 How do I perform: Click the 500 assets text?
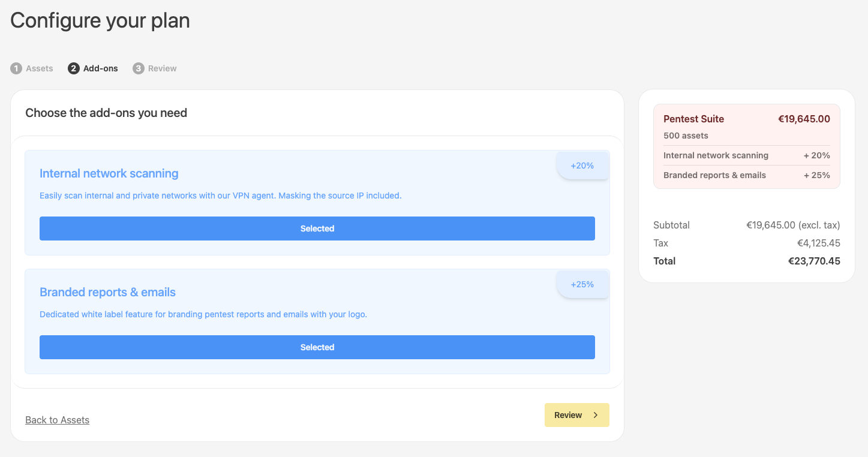(686, 136)
